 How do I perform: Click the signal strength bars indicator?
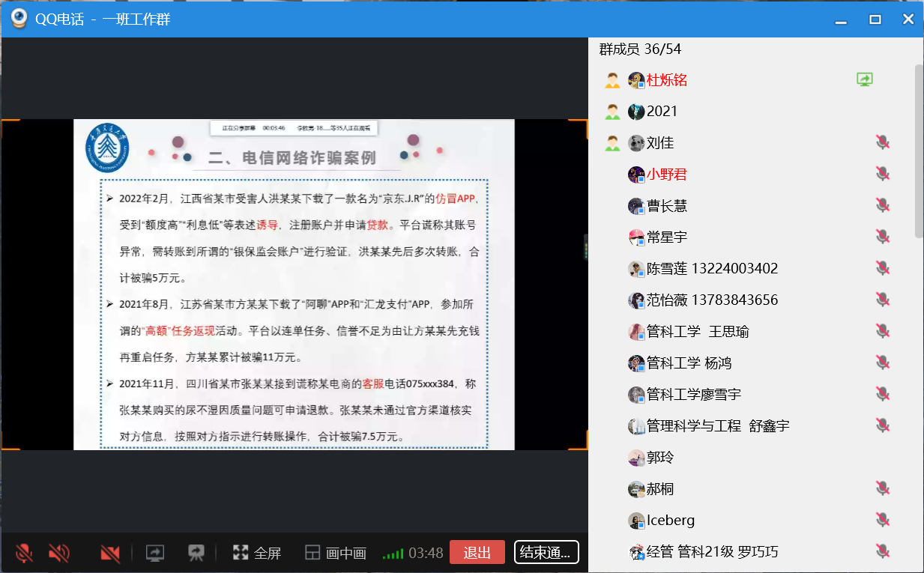pos(393,554)
